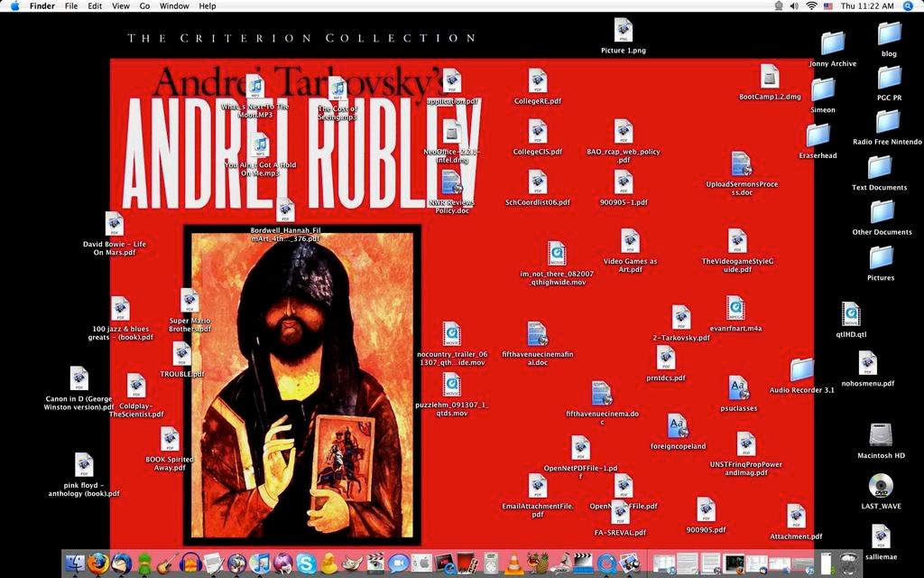Open the Go menu
The image size is (924, 578).
[x=144, y=6]
